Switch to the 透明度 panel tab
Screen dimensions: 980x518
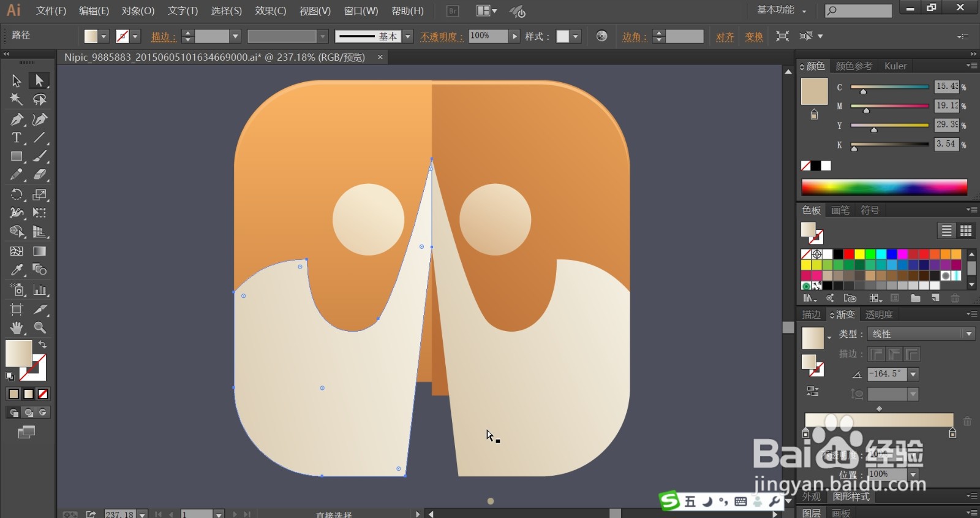coord(879,314)
